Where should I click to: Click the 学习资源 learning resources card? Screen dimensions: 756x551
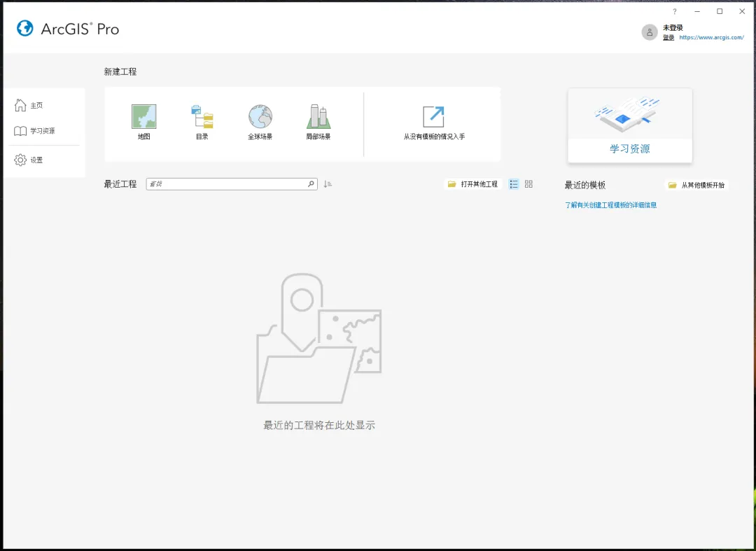(x=630, y=125)
